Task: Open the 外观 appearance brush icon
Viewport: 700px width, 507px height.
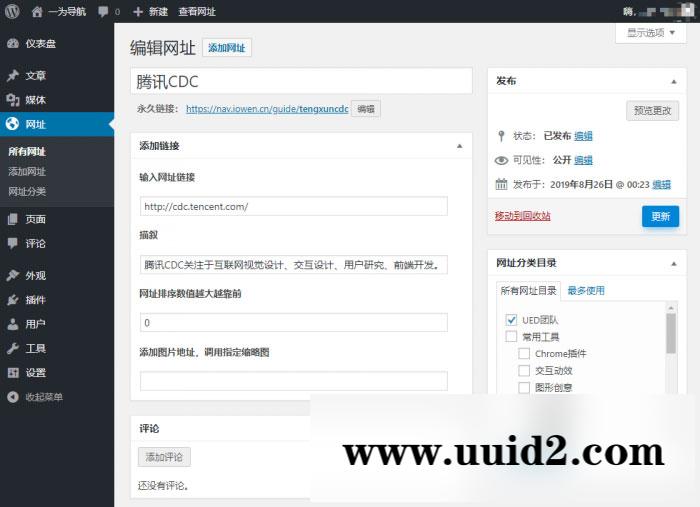Action: 13,275
